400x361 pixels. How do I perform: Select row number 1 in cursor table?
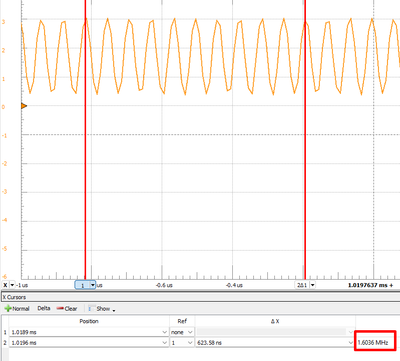coord(5,332)
